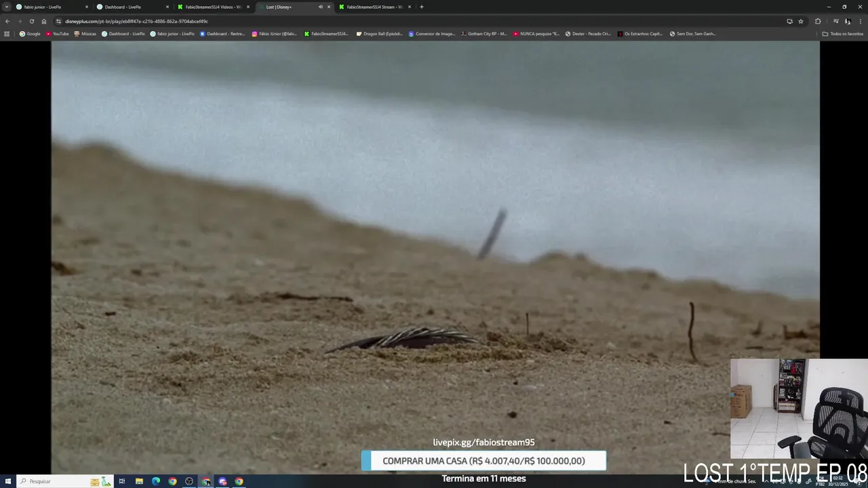This screenshot has height=488, width=868.
Task: Open OBS Studio from the taskbar
Action: click(189, 481)
